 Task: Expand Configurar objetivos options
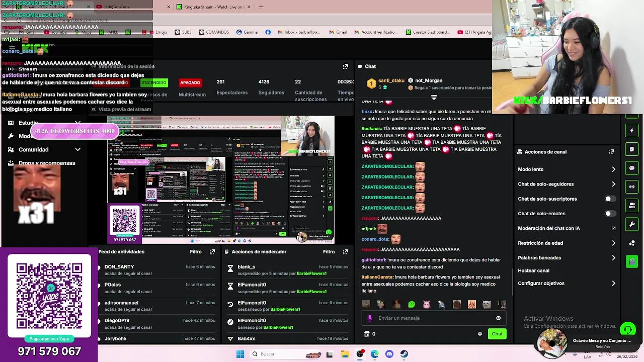tap(613, 284)
